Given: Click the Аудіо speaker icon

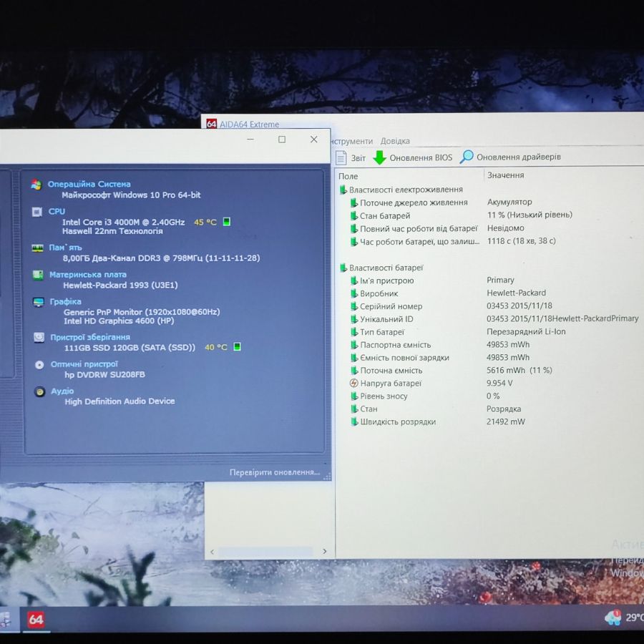Looking at the screenshot, I should pyautogui.click(x=40, y=391).
